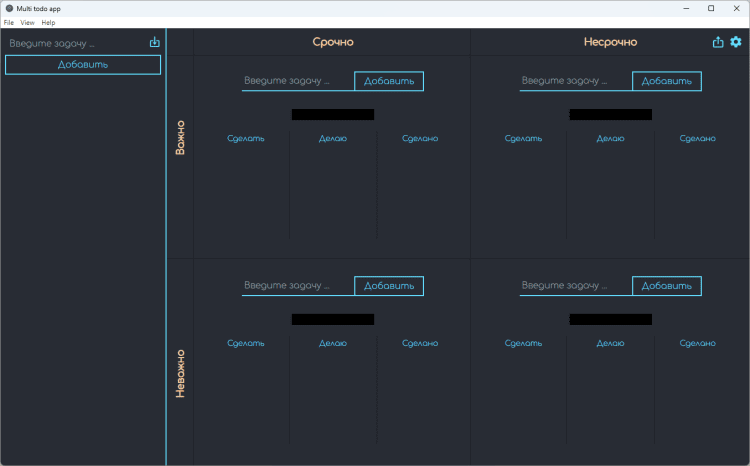Open the View menu

click(27, 22)
